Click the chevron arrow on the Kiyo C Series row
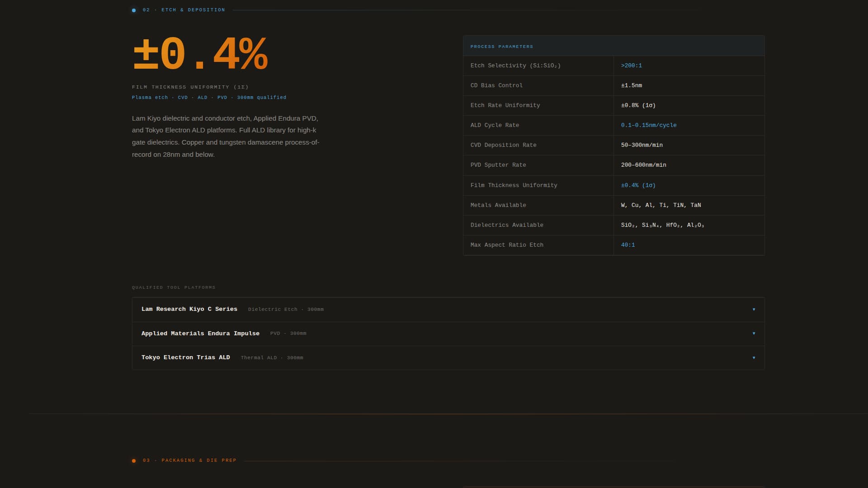 [x=754, y=310]
